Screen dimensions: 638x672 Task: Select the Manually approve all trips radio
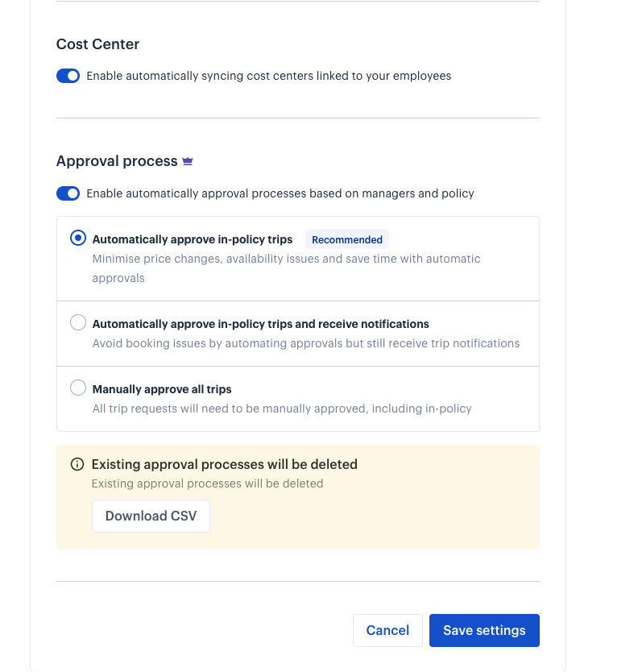(x=78, y=388)
